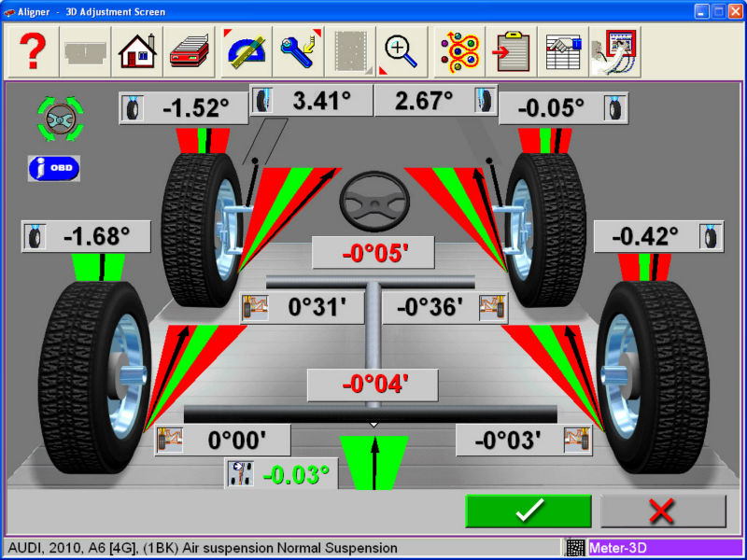Select the red -0°05' front total toe value
The width and height of the screenshot is (747, 560).
(x=375, y=253)
